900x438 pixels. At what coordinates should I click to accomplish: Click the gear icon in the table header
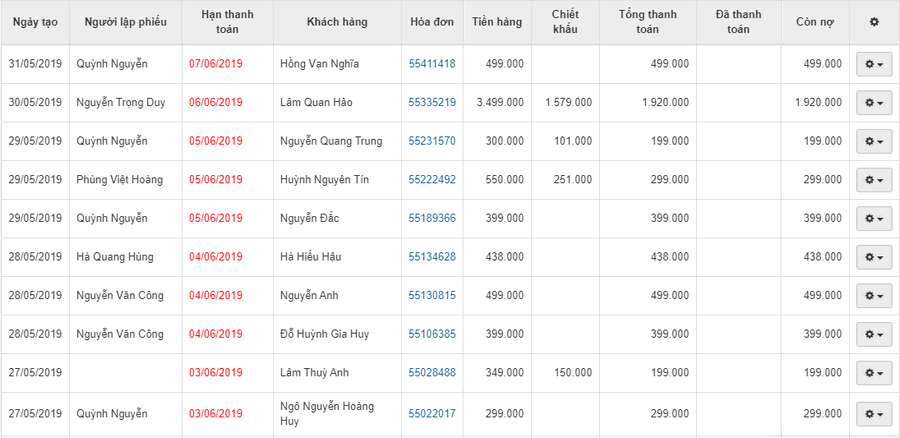coord(874,22)
